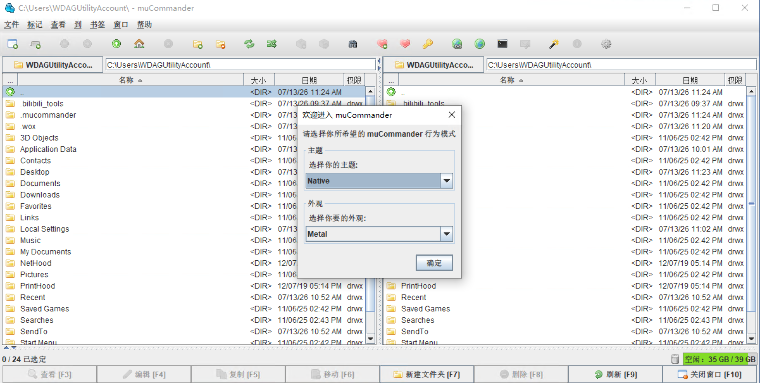Click left panel vertical scrollbar down arrow
The image size is (760, 383).
click(371, 339)
